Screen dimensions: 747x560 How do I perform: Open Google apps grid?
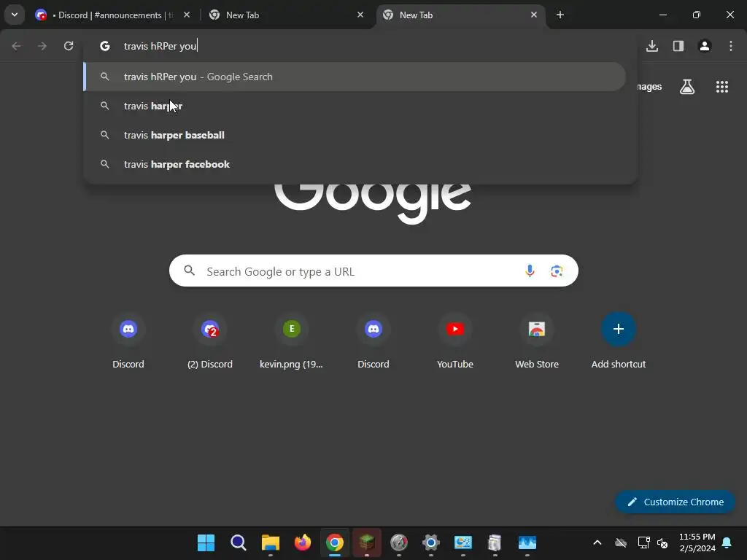click(722, 87)
